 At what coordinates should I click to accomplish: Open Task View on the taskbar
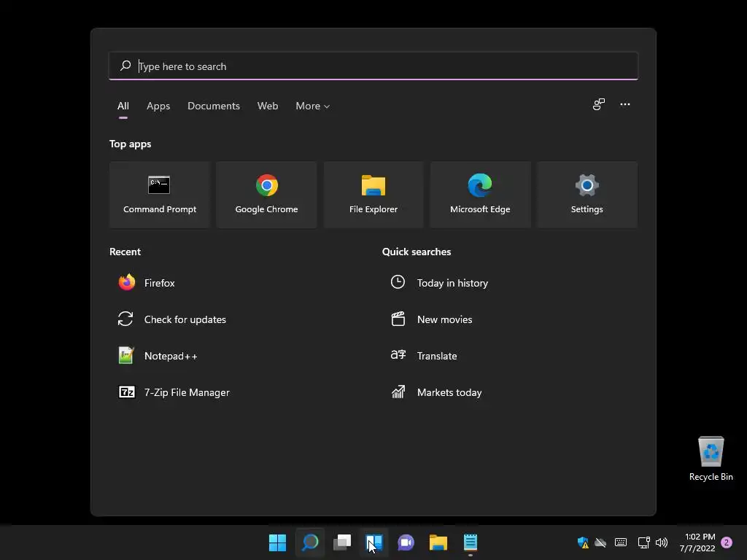click(x=342, y=542)
